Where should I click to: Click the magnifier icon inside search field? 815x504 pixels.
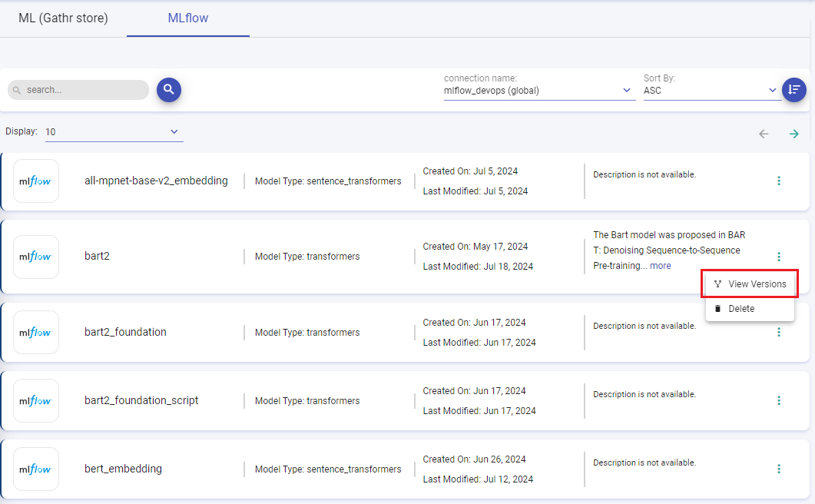[x=17, y=91]
